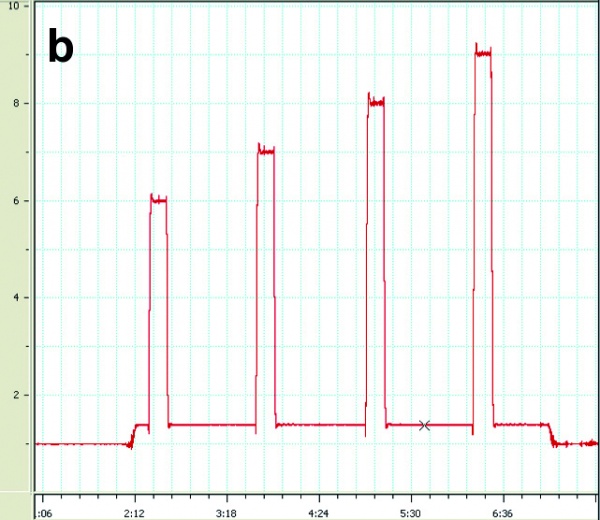Select the 3:18 time label on the axis
600x520 pixels.
point(226,511)
